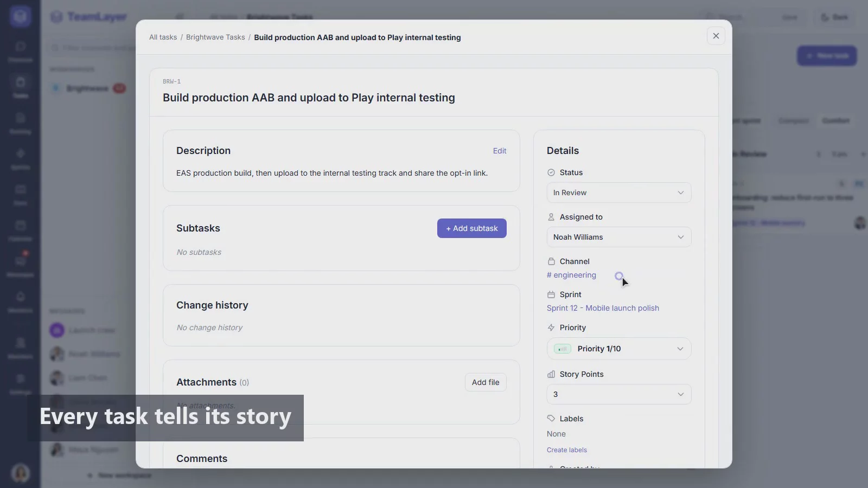This screenshot has height=488, width=868.
Task: Click the EAS production build description text
Action: (332, 173)
